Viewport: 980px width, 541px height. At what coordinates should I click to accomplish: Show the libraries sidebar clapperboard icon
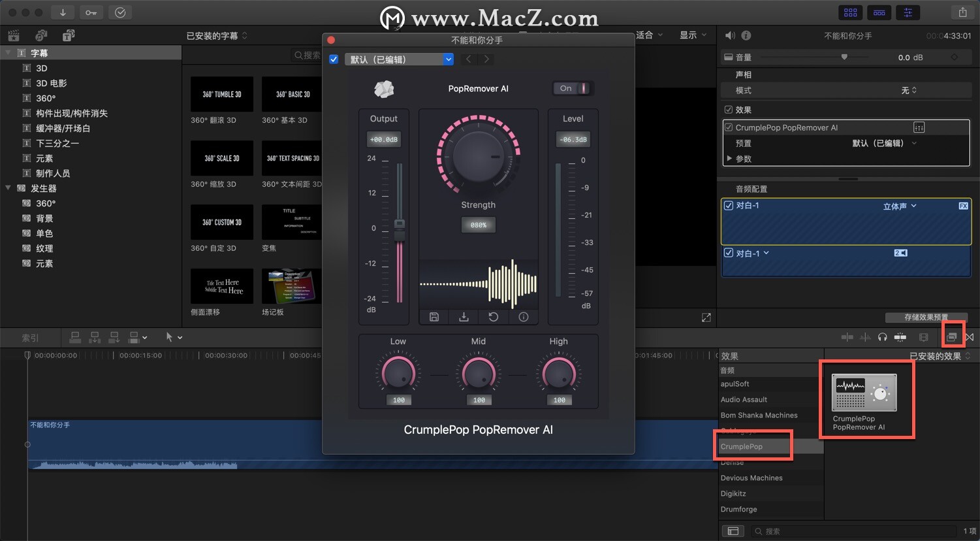pyautogui.click(x=14, y=35)
